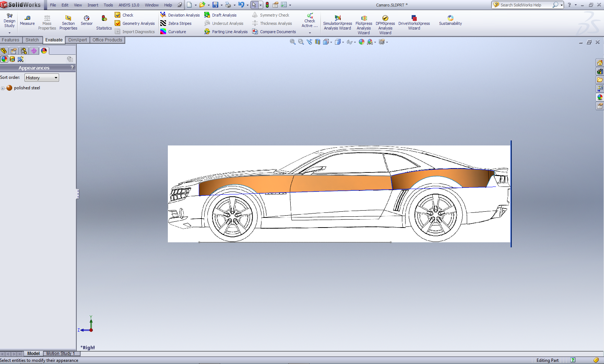Open the Measure tool
604x364 pixels.
click(27, 20)
